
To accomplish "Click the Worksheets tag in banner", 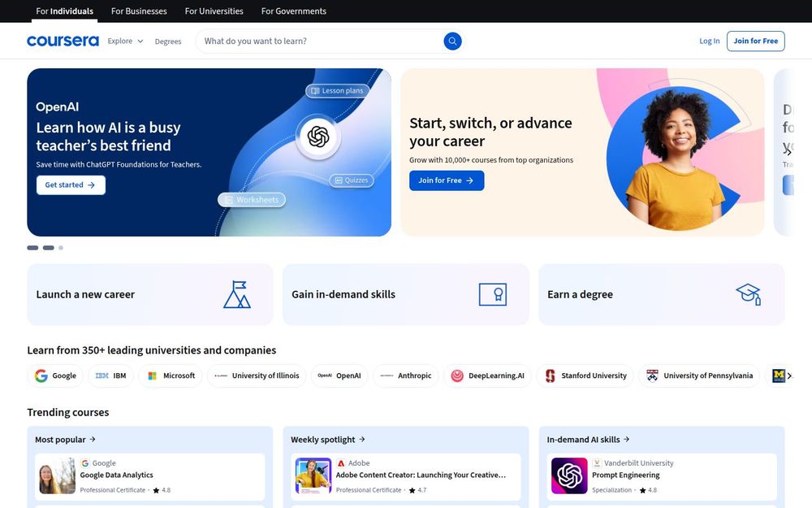I will tap(252, 200).
